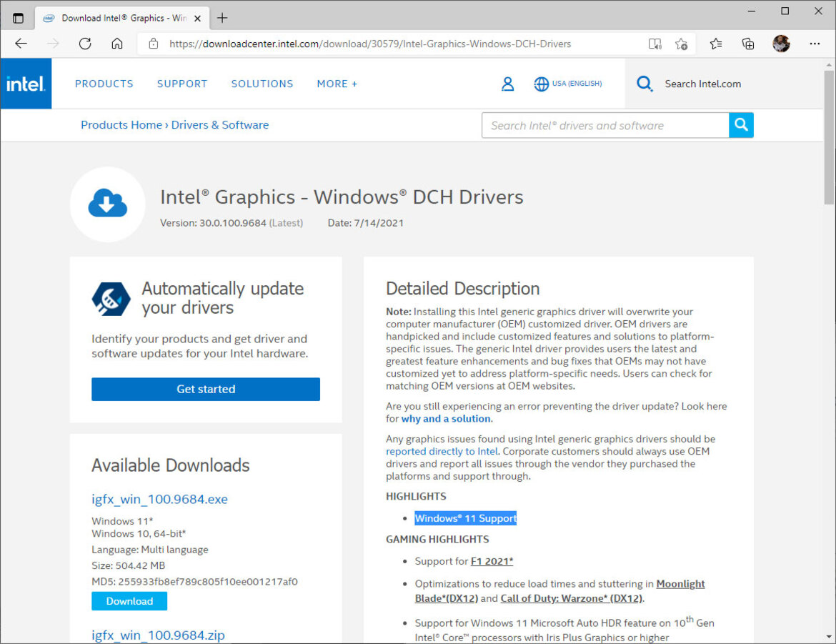
Task: Change region via globe icon
Action: click(x=541, y=84)
